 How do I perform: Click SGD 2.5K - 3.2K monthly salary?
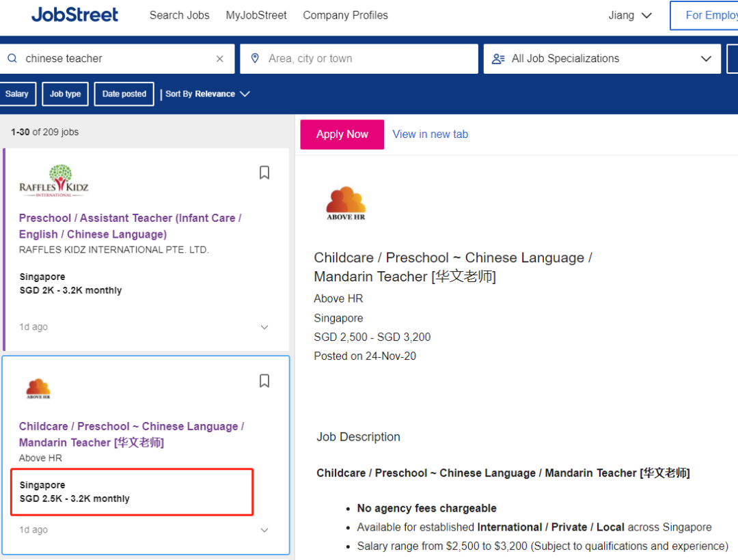[x=74, y=499]
